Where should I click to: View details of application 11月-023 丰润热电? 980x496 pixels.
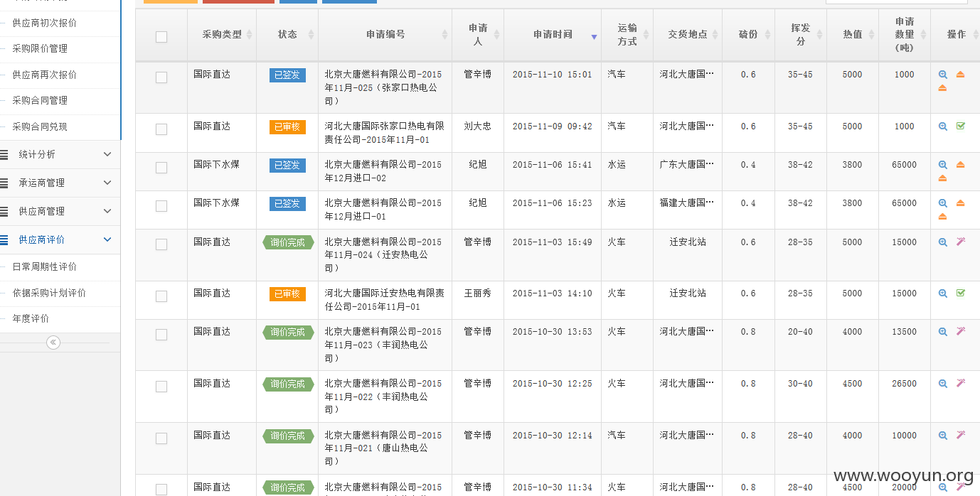click(x=943, y=332)
